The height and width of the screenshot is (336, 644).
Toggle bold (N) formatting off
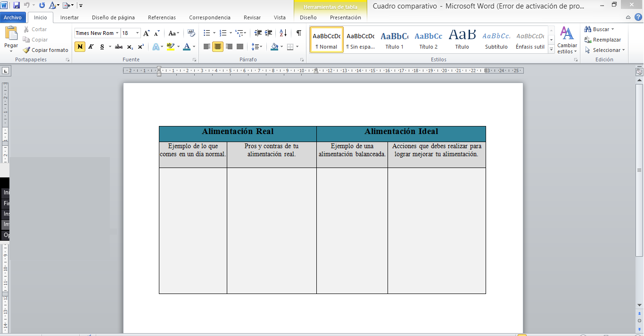tap(80, 47)
